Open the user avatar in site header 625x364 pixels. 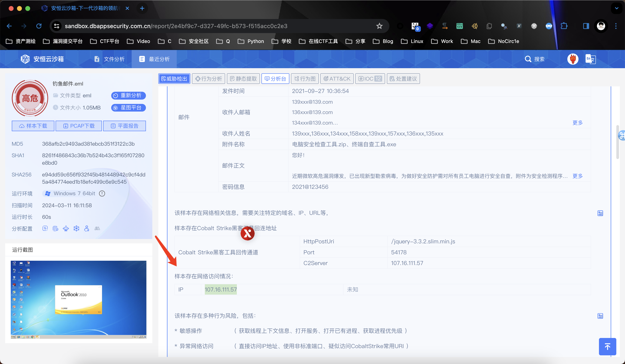573,59
